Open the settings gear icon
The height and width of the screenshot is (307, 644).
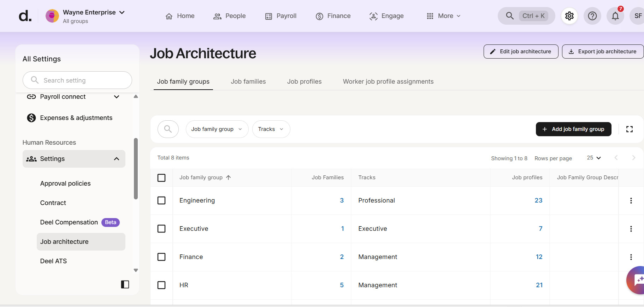pyautogui.click(x=569, y=16)
